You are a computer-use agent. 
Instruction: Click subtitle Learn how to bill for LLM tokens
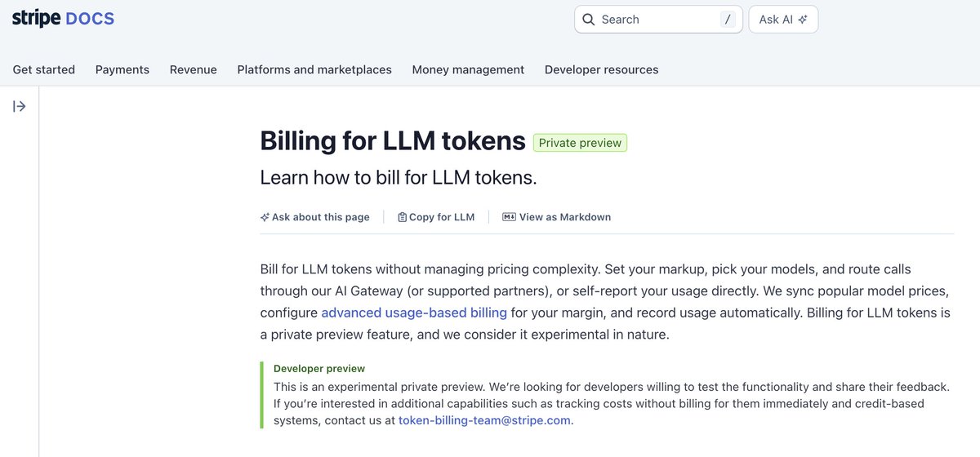pos(399,177)
